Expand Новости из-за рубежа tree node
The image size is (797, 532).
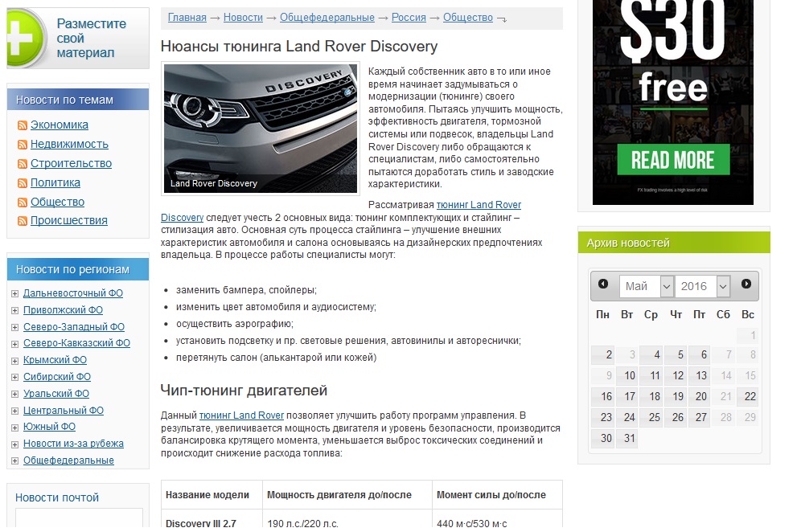pyautogui.click(x=14, y=444)
